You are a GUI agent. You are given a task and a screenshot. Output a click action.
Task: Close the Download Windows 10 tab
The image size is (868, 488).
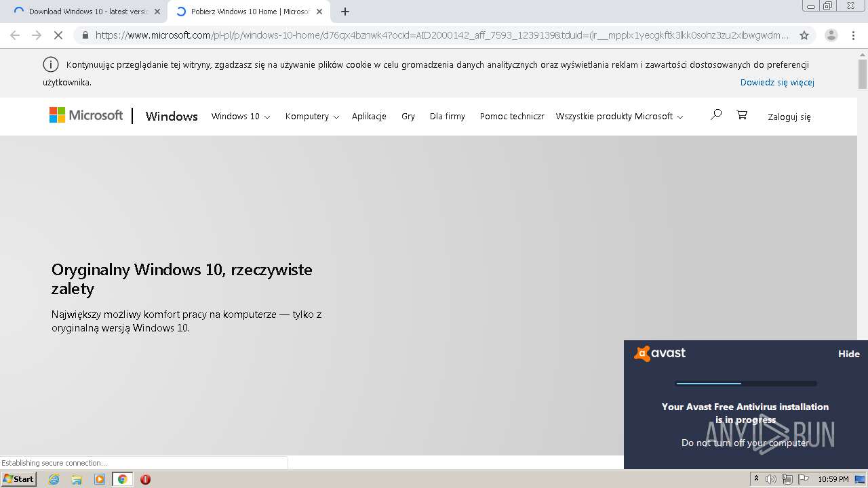(157, 12)
